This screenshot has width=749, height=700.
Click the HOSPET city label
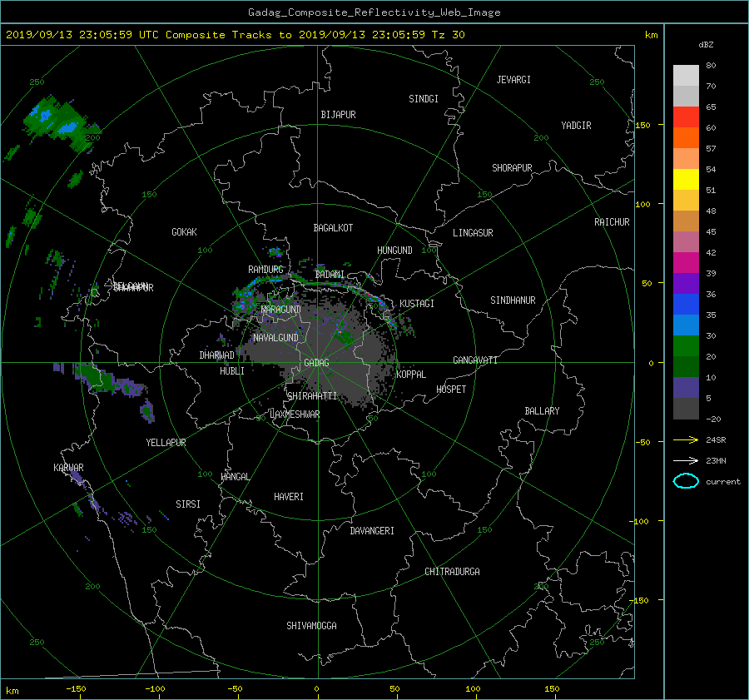pos(451,390)
